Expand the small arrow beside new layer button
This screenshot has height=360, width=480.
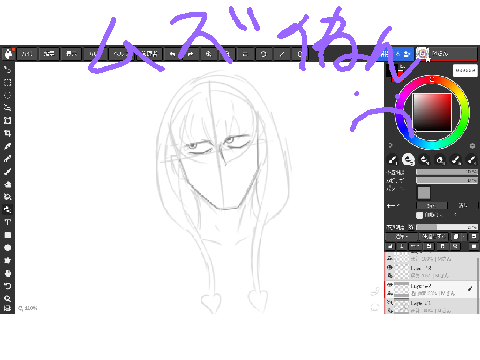coord(464,236)
